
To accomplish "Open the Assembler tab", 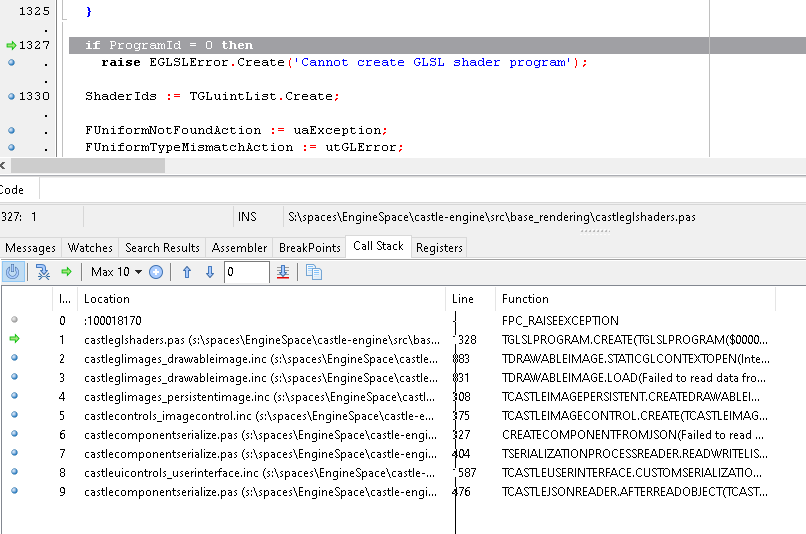I will [239, 248].
